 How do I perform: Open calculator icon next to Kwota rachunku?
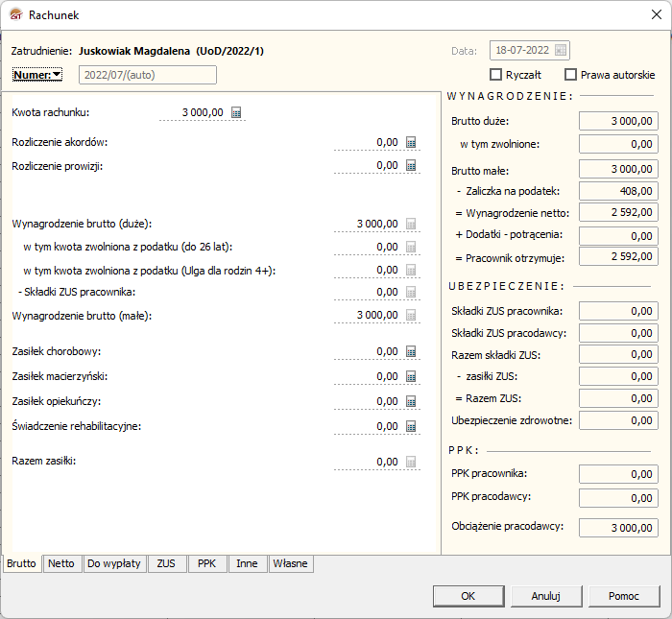(x=237, y=112)
